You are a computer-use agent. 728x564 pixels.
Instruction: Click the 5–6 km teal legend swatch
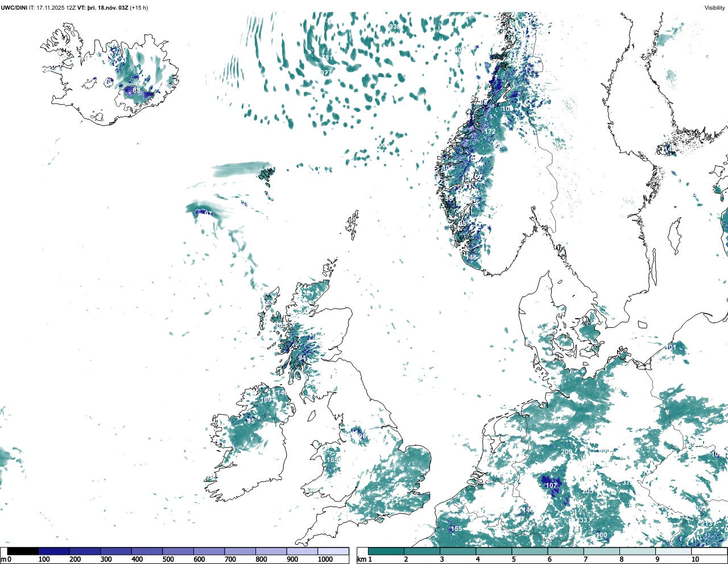530,551
